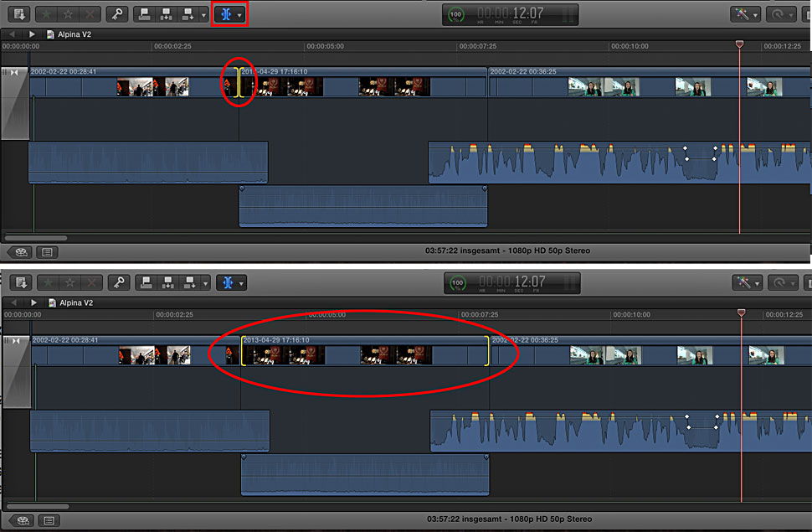Click the clip appearance list icon, lower timeline
The width and height of the screenshot is (812, 532).
pos(49,520)
